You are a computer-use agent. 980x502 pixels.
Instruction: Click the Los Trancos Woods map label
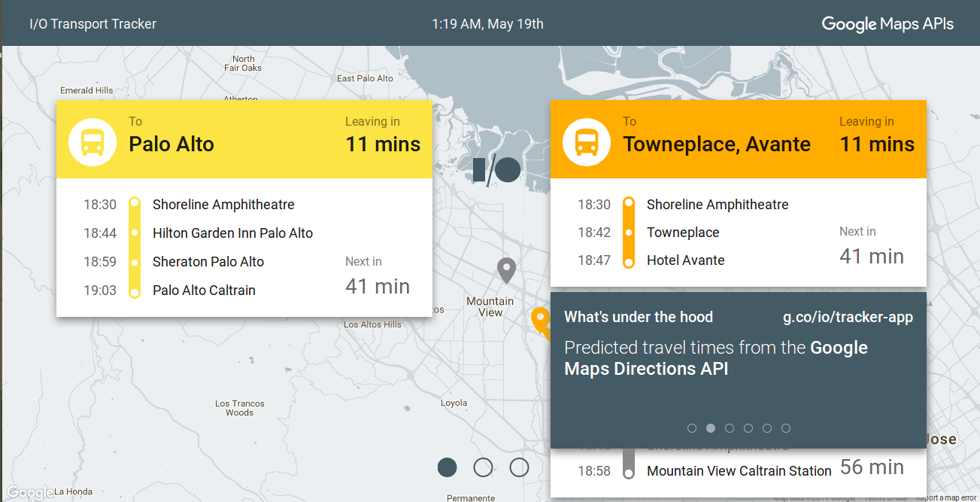coord(239,408)
